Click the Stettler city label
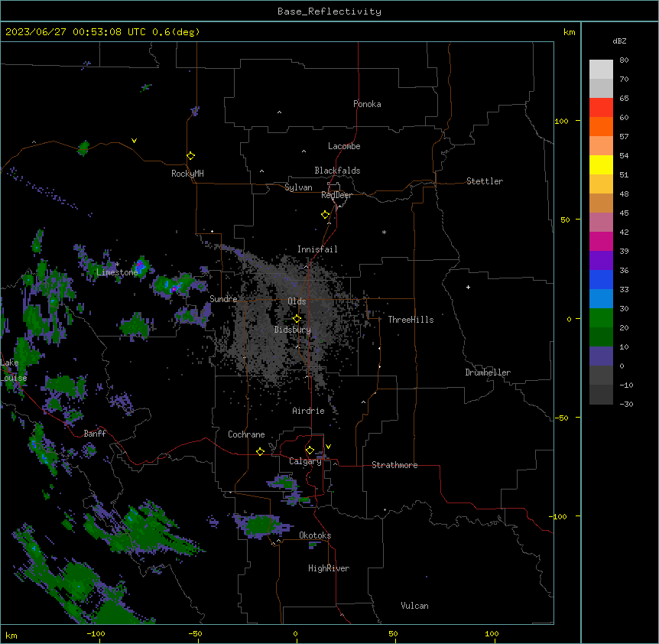This screenshot has height=644, width=659. click(x=485, y=181)
